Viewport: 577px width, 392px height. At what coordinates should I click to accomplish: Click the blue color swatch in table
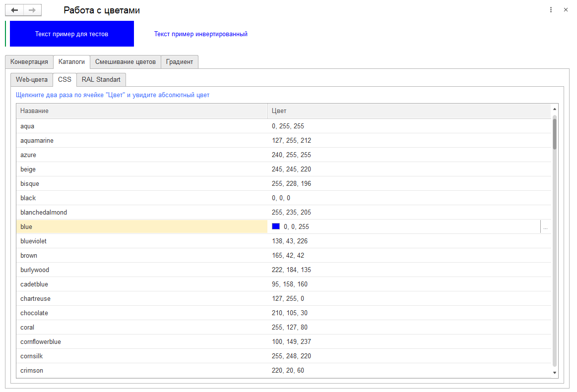276,226
